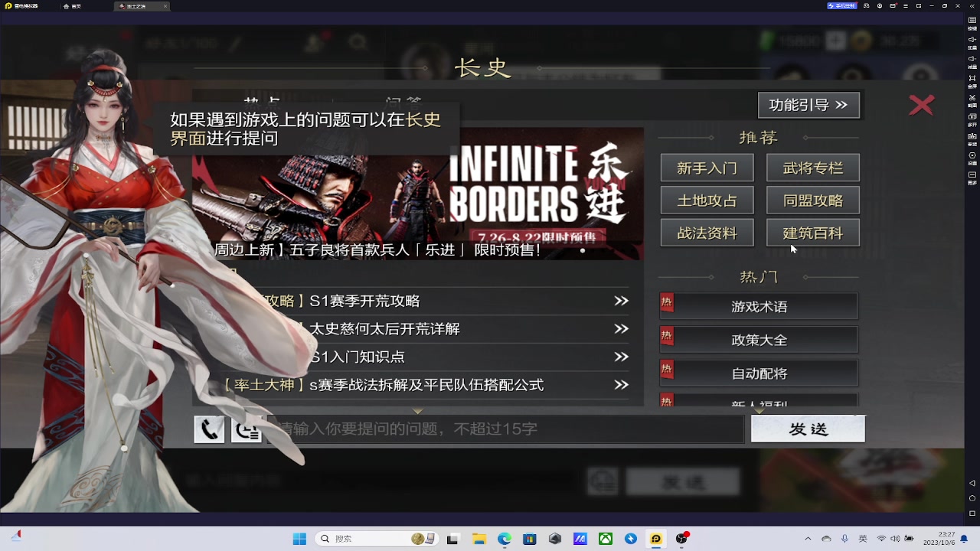Select the 同盟攻略 topic button

[813, 201]
